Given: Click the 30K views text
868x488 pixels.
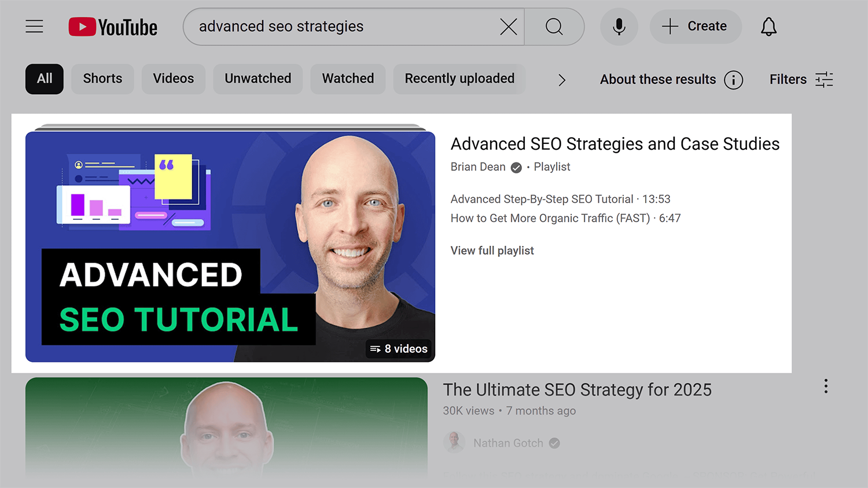Looking at the screenshot, I should point(469,411).
